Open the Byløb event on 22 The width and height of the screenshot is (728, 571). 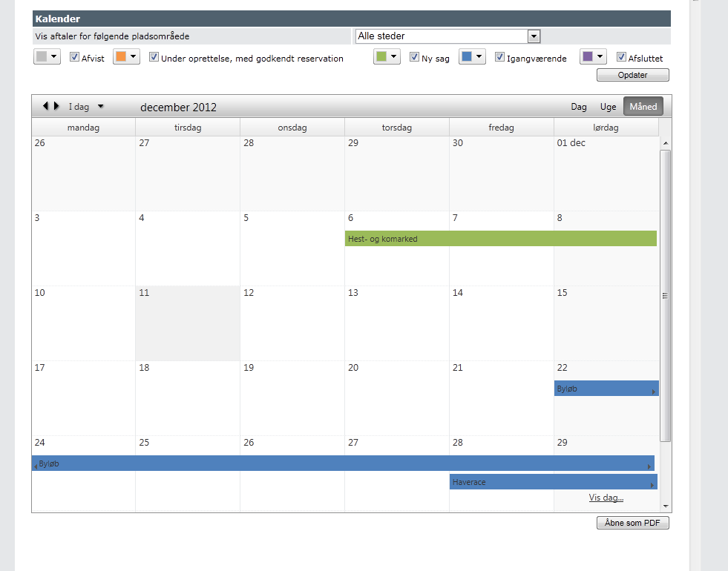(606, 389)
